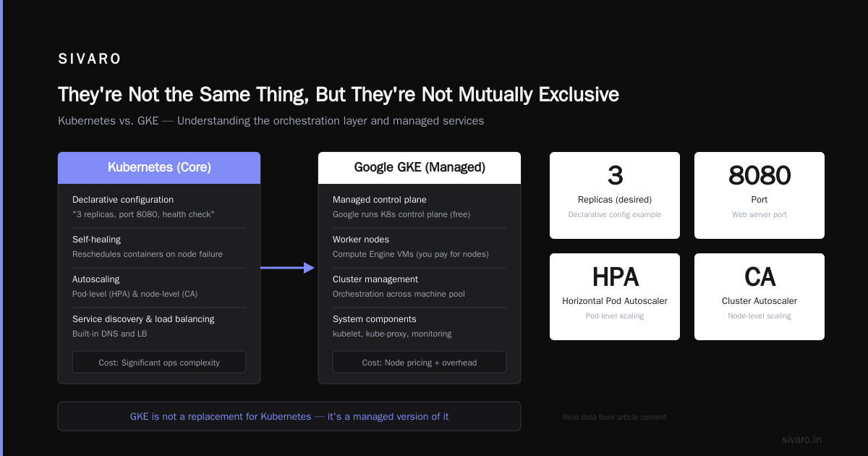Click "Declarative config example" caption
The image size is (868, 456).
615,214
